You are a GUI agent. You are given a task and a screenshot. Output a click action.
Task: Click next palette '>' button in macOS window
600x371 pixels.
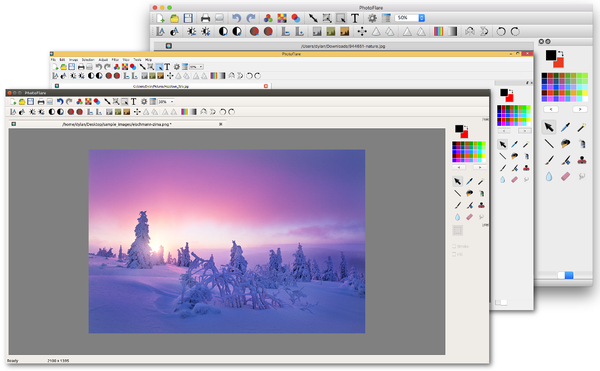580,109
